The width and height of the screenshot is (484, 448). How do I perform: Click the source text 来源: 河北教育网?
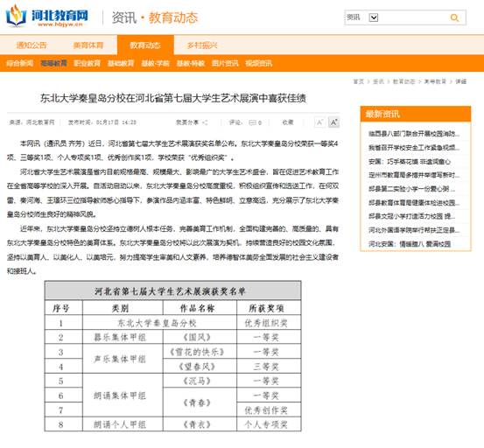32,122
